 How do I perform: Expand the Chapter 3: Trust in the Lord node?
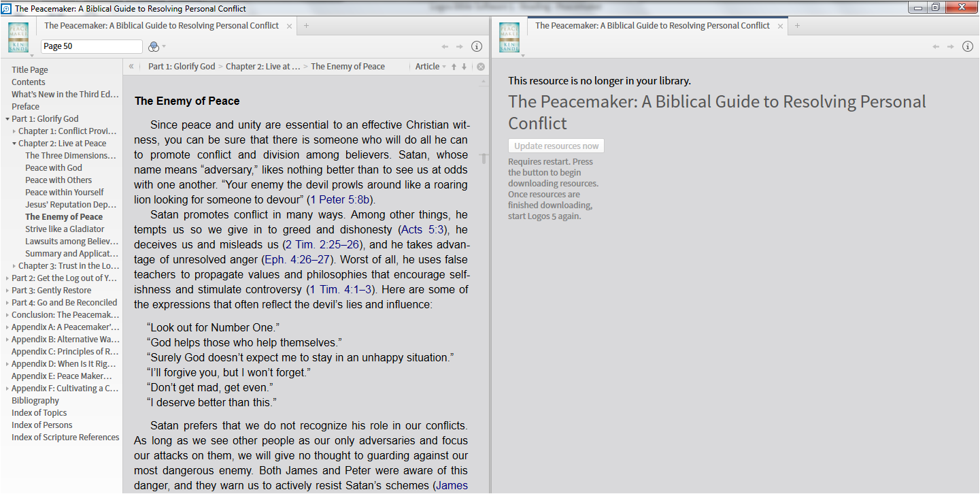[x=14, y=266]
